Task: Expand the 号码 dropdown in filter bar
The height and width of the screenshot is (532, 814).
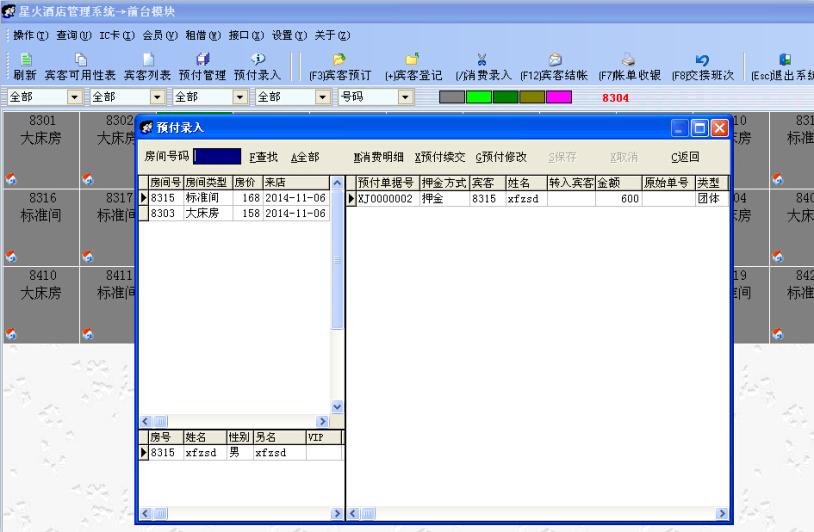Action: [x=406, y=97]
